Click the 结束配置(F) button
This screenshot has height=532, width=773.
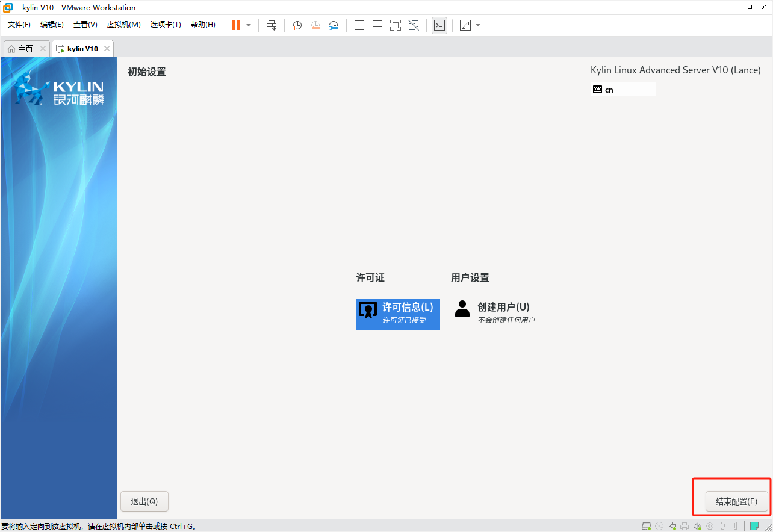coord(737,501)
